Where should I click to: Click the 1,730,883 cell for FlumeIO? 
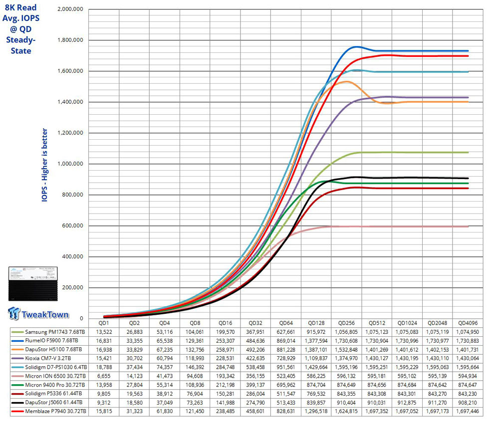[468, 341]
